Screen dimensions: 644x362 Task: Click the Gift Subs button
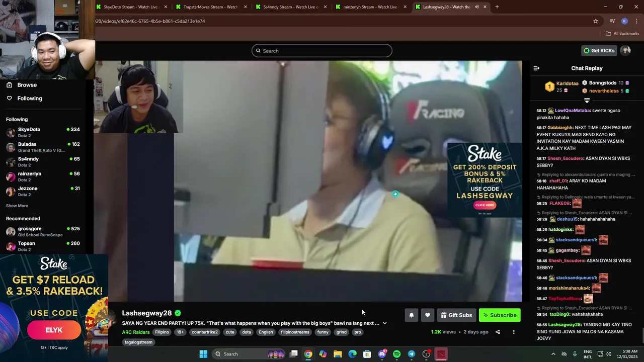pos(456,315)
